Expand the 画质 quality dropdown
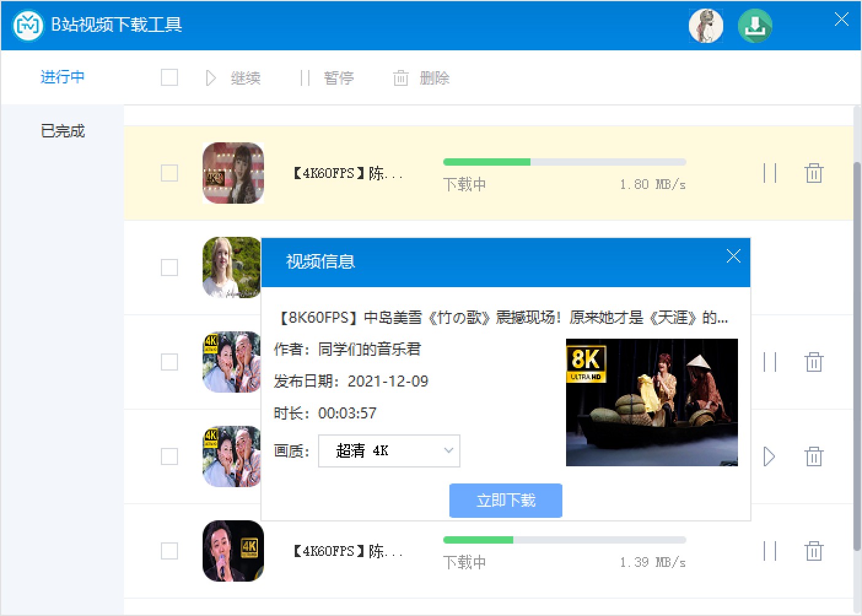 [x=389, y=451]
